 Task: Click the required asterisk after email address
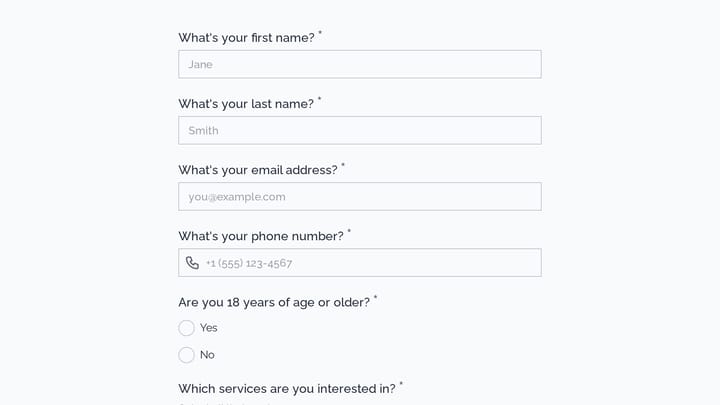pos(343,164)
